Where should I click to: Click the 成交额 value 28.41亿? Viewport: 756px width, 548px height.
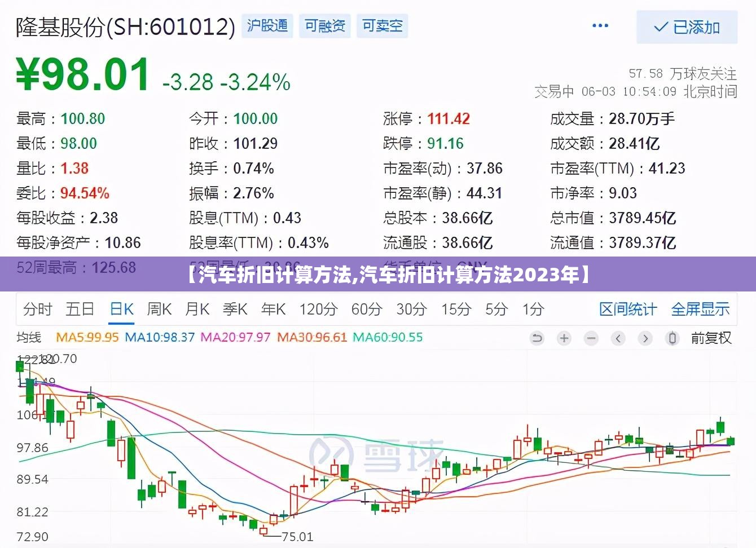634,143
